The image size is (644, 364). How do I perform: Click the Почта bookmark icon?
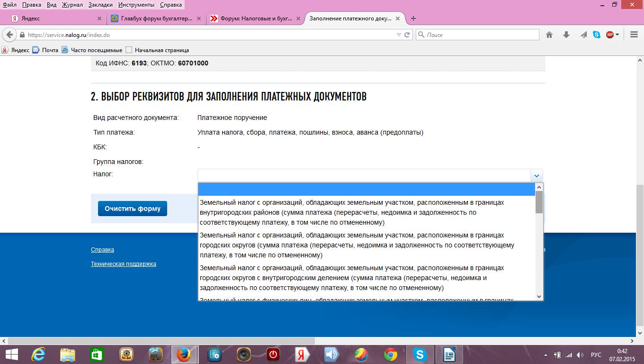click(x=36, y=50)
